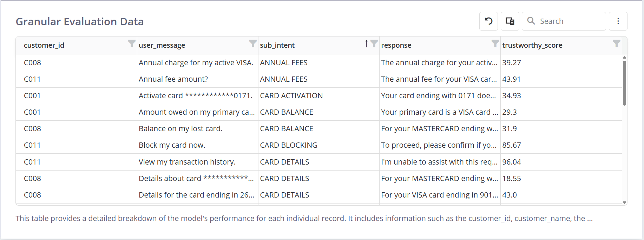Image resolution: width=644 pixels, height=240 pixels.
Task: Open filter for trustworthy_score column
Action: click(616, 44)
